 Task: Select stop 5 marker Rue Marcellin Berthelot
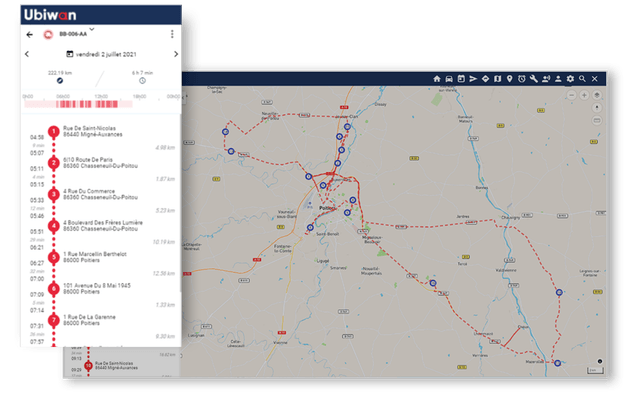[x=54, y=258]
